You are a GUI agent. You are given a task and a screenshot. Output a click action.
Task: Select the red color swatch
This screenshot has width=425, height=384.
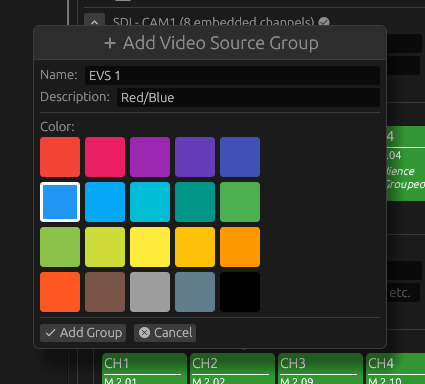[60, 157]
